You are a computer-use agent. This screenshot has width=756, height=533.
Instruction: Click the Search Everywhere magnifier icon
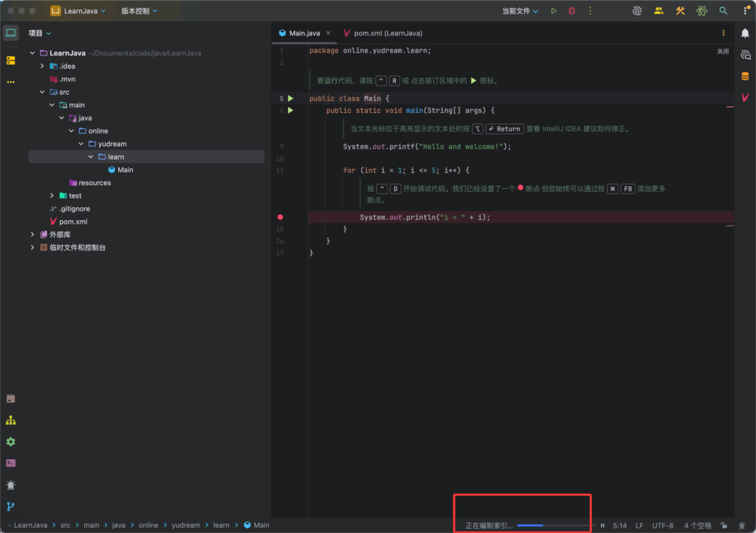tap(724, 11)
